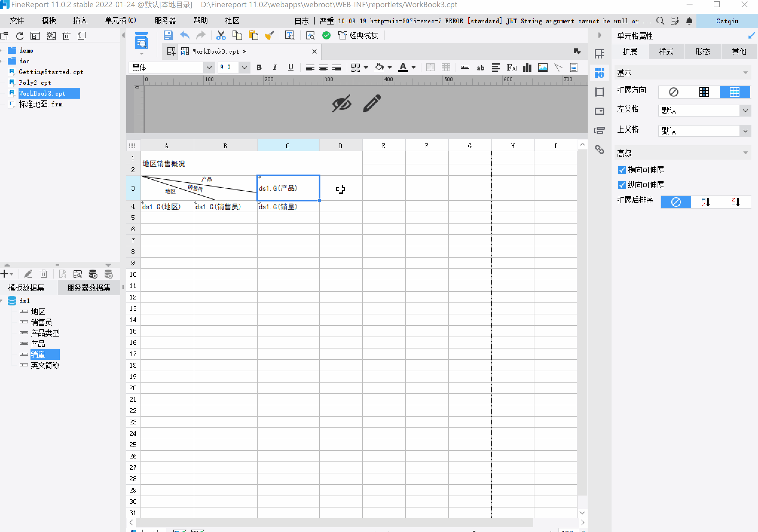The height and width of the screenshot is (532, 758).
Task: Click the save template icon
Action: (x=168, y=35)
